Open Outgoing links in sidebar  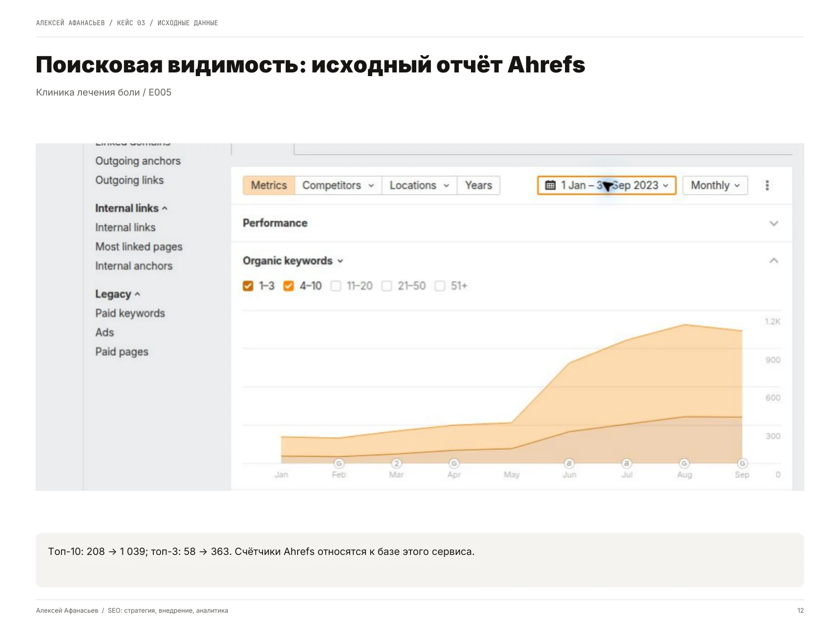click(x=129, y=180)
